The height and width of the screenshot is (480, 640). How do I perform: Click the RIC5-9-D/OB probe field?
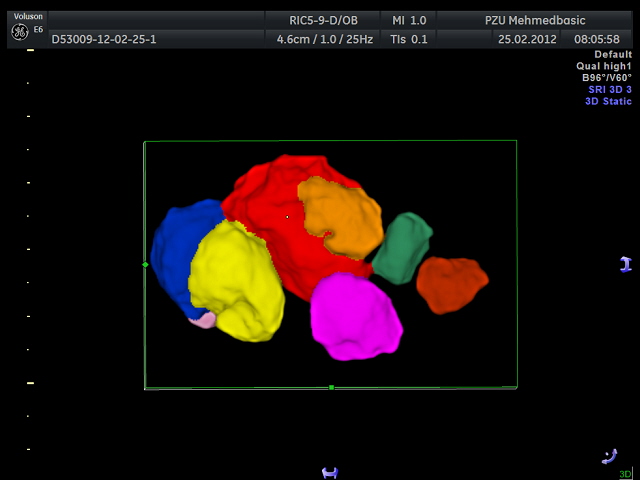319,20
